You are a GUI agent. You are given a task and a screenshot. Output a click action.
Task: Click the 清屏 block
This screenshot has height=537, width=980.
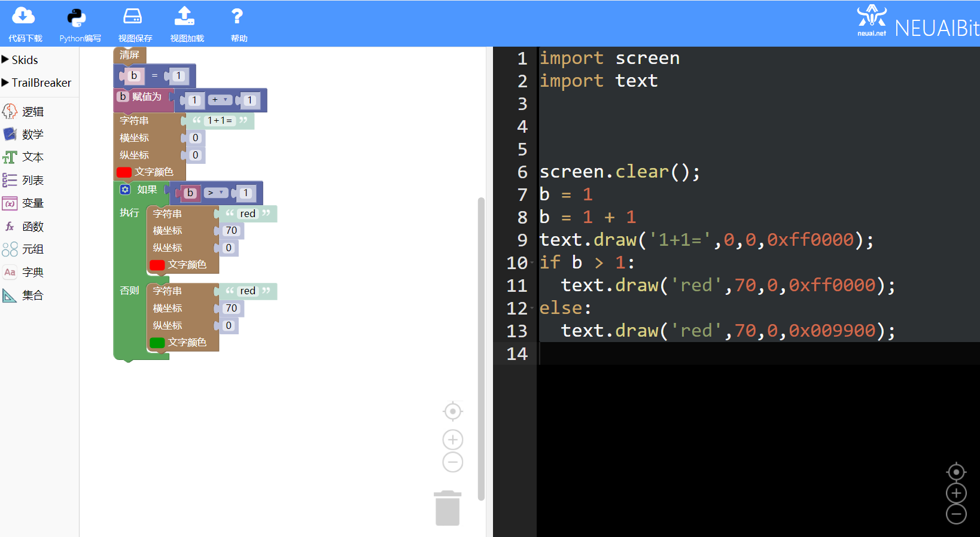[x=130, y=55]
